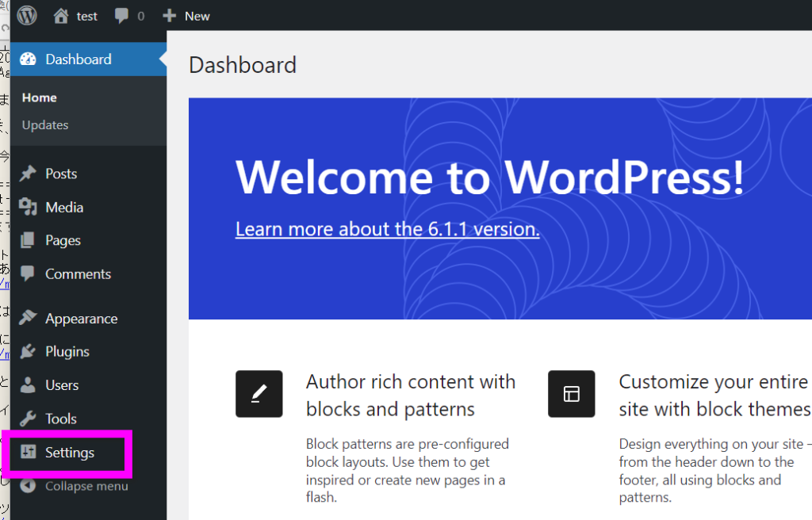Visit the 'test' site name link
The height and width of the screenshot is (520, 812).
(x=86, y=16)
